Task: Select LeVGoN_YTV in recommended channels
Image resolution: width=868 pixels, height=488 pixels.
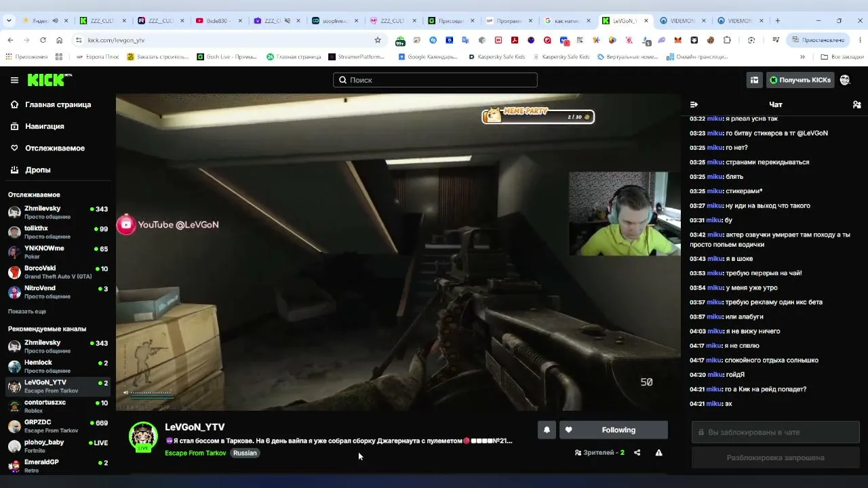Action: [58, 386]
